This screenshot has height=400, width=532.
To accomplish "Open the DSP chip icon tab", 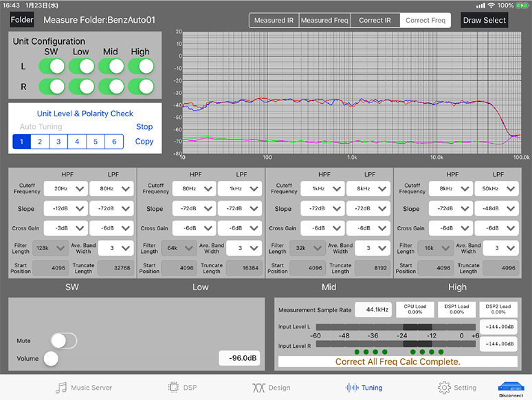I will [x=174, y=388].
